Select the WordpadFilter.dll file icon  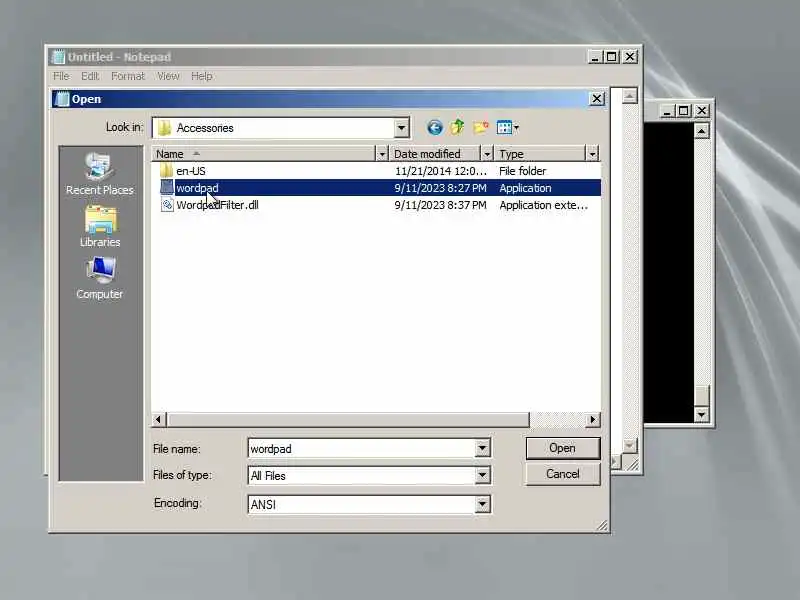click(167, 205)
